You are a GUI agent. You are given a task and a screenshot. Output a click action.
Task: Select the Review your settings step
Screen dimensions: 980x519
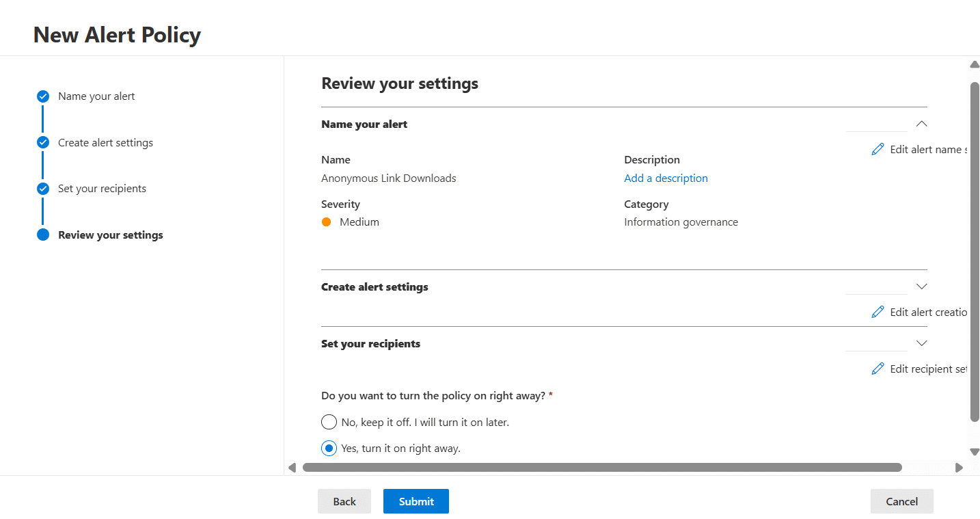pyautogui.click(x=111, y=235)
